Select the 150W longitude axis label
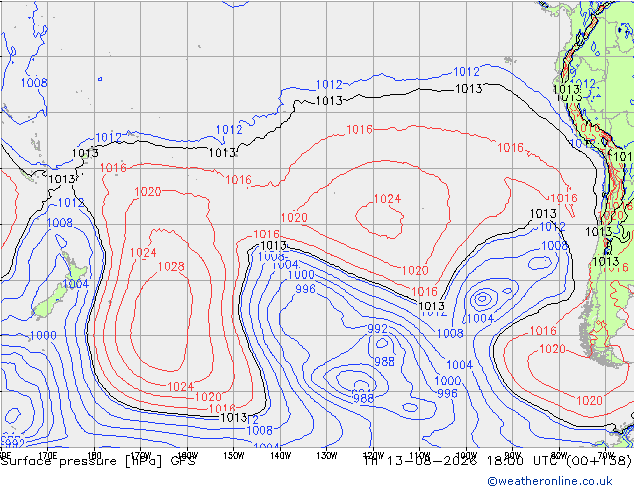Image resolution: width=634 pixels, height=490 pixels. tap(234, 456)
